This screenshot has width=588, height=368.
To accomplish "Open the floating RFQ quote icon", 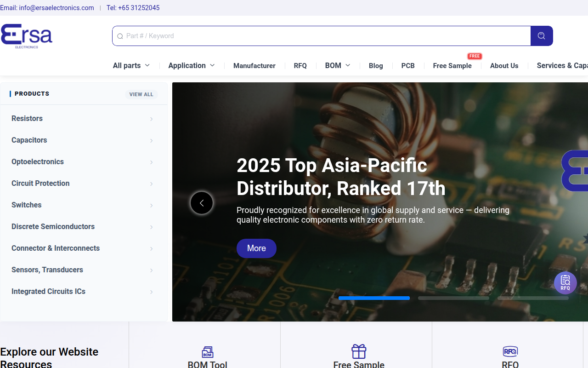I will [x=565, y=282].
